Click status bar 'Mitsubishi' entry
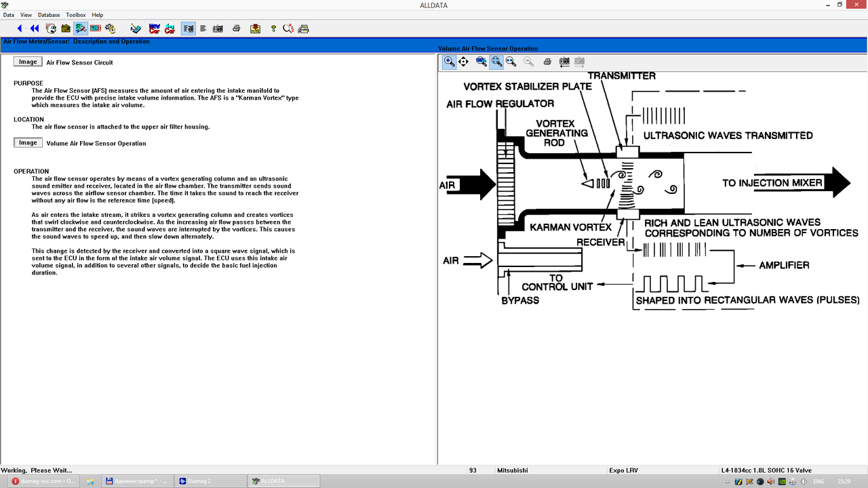The height and width of the screenshot is (488, 868). coord(513,470)
